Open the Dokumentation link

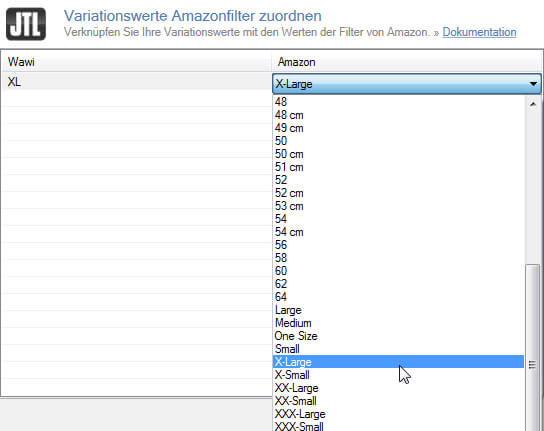(479, 32)
